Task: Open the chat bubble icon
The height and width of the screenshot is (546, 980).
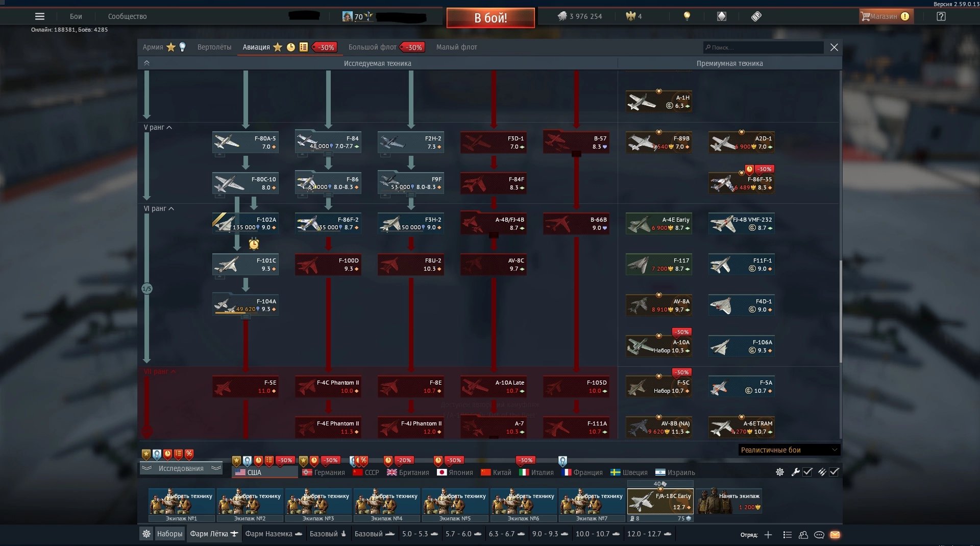Action: (819, 535)
